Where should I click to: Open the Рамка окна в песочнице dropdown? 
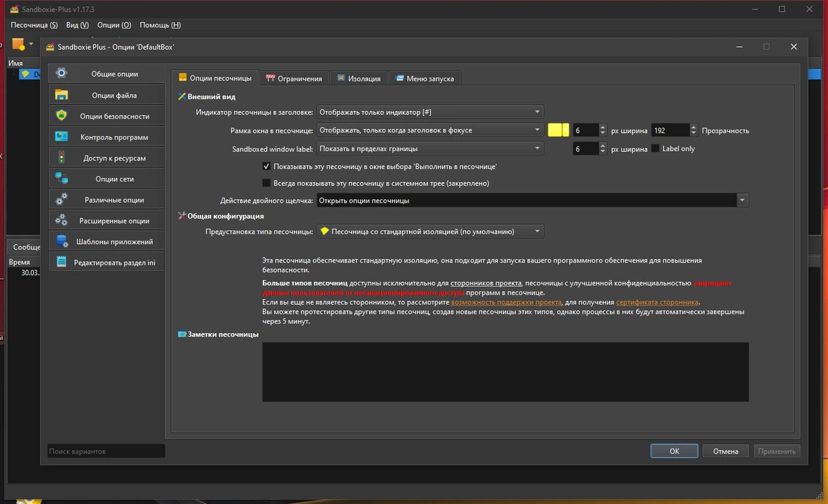click(x=430, y=130)
